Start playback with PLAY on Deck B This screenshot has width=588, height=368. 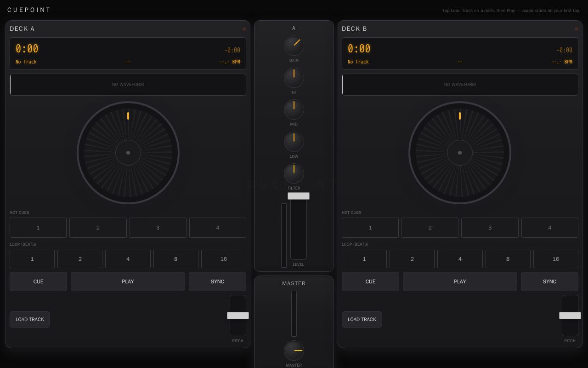[x=460, y=282]
